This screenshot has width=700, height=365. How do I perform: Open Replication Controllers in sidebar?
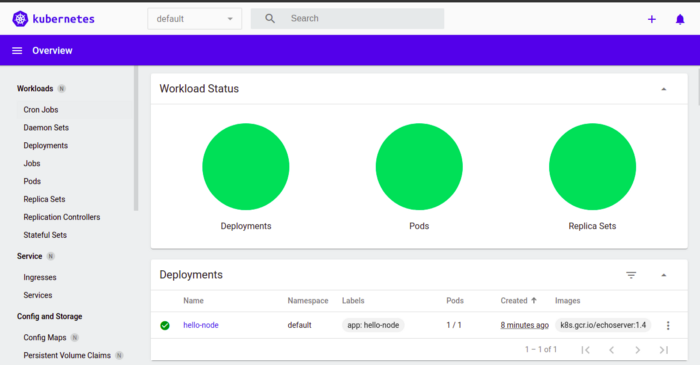[x=62, y=217]
